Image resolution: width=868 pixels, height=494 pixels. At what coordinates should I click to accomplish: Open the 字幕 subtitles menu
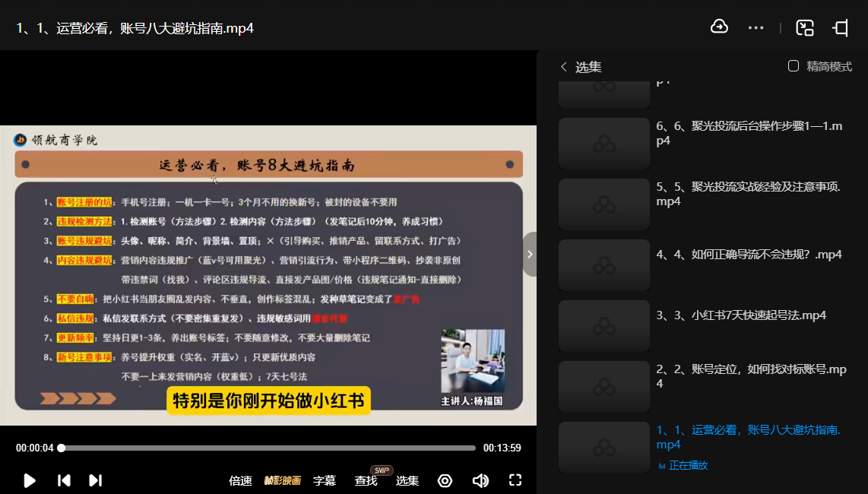coord(325,480)
